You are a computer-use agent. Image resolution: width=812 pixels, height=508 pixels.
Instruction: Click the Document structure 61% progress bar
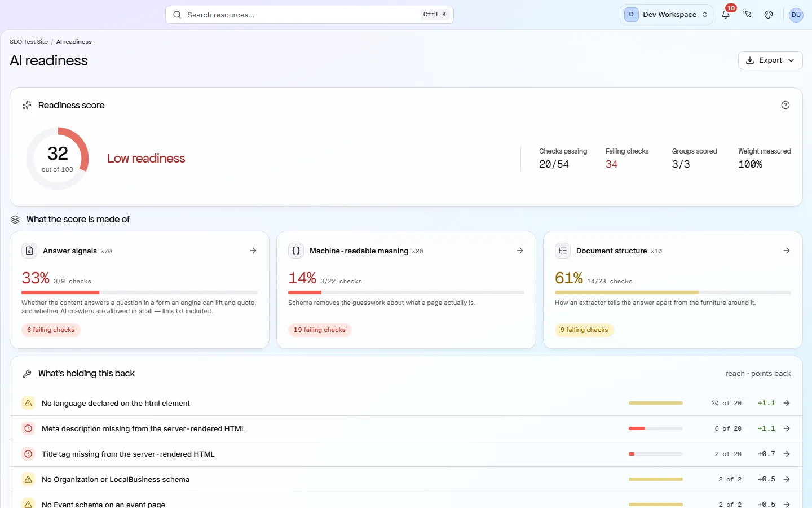(x=673, y=292)
